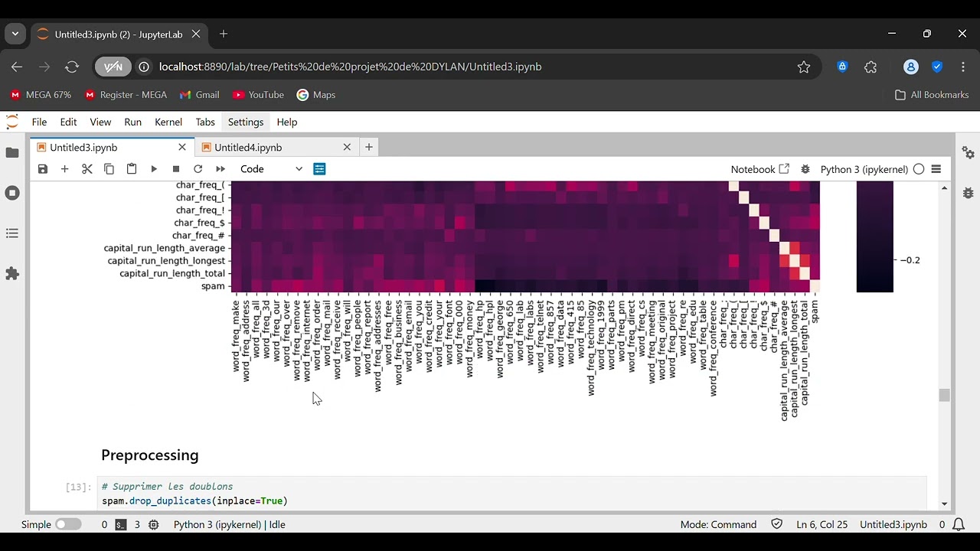Image resolution: width=980 pixels, height=551 pixels.
Task: Open Running Terminals and Kernels sidebar
Action: (12, 193)
